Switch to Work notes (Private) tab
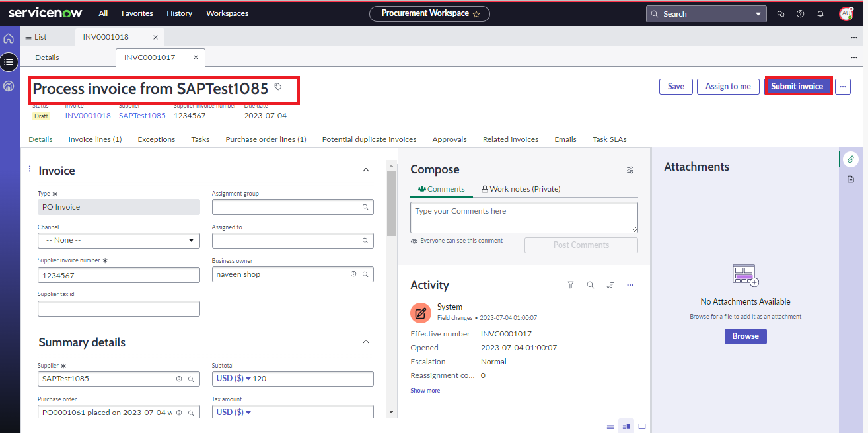This screenshot has width=868, height=433. click(x=521, y=189)
